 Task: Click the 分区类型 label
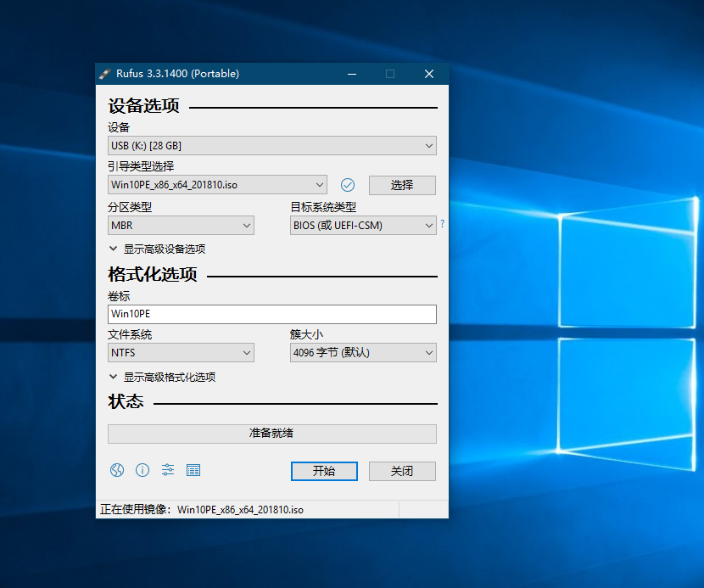[x=130, y=207]
